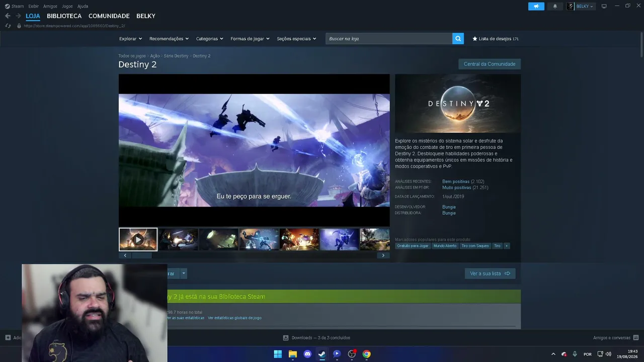Open the Windows Start menu
644x362 pixels.
click(278, 354)
